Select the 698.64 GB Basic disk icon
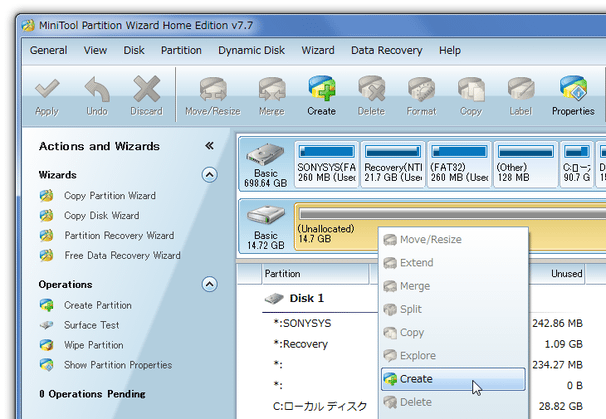606x419 pixels. (266, 155)
